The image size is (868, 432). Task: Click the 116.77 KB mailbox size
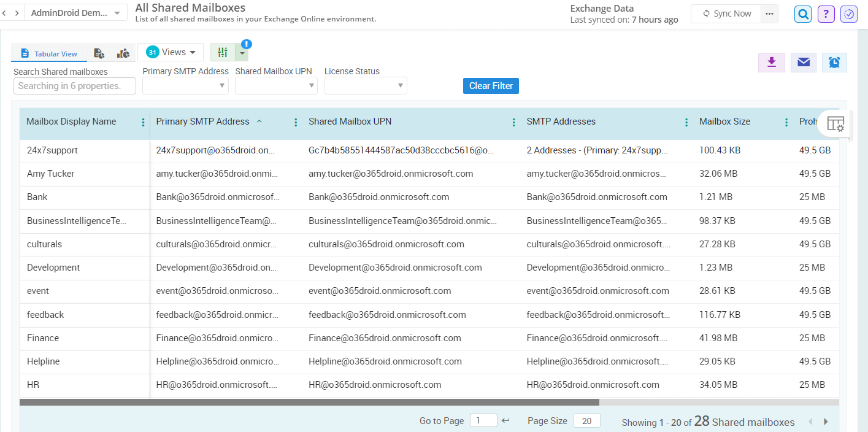720,315
